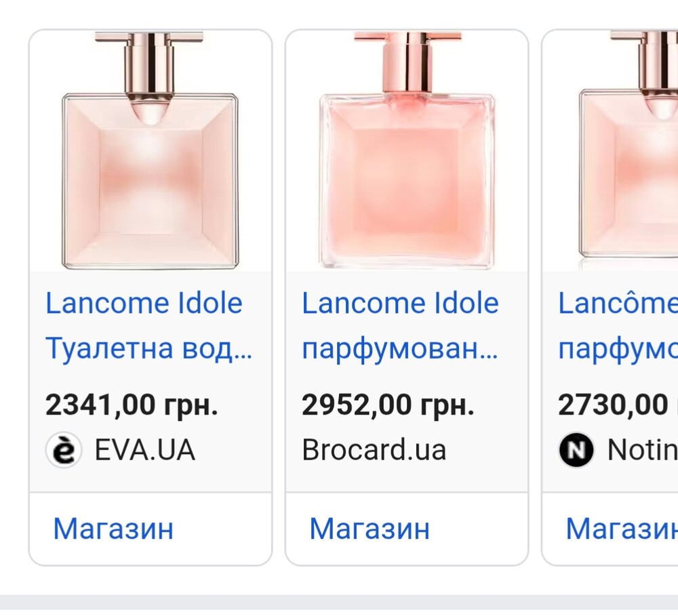Image resolution: width=678 pixels, height=616 pixels.
Task: Click the black Notino logo icon
Action: 576,451
